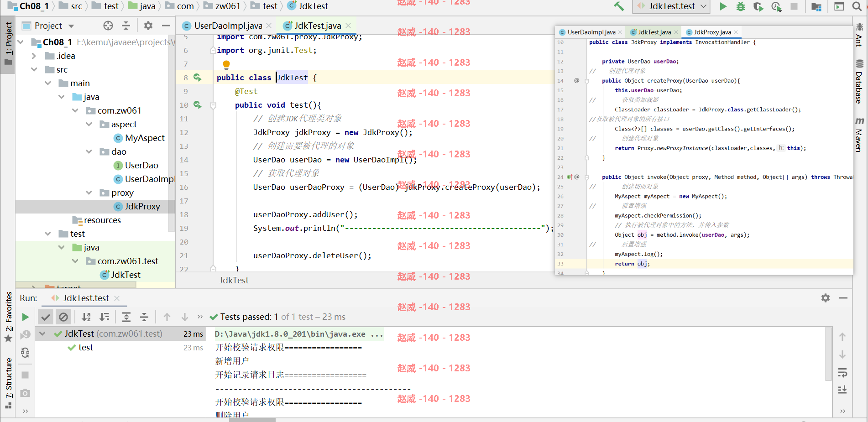Viewport: 868px width, 422px height.
Task: Open Project panel settings gear
Action: 148,26
